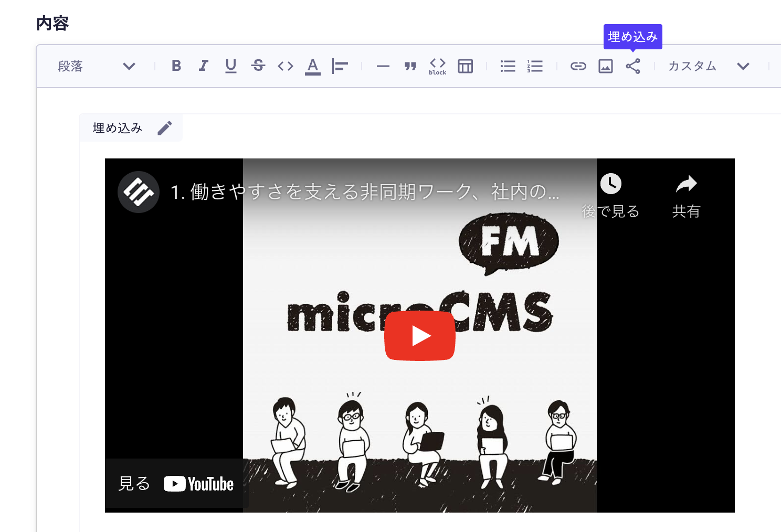The image size is (781, 532).
Task: Insert a blockquote
Action: (410, 66)
